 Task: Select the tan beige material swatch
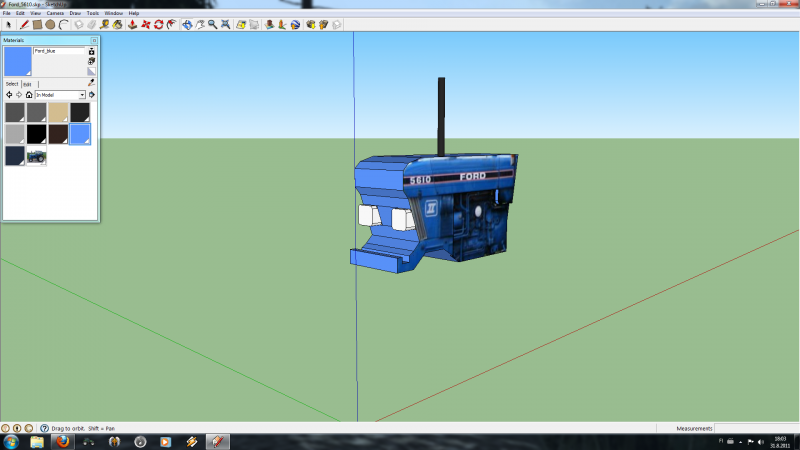coord(58,112)
